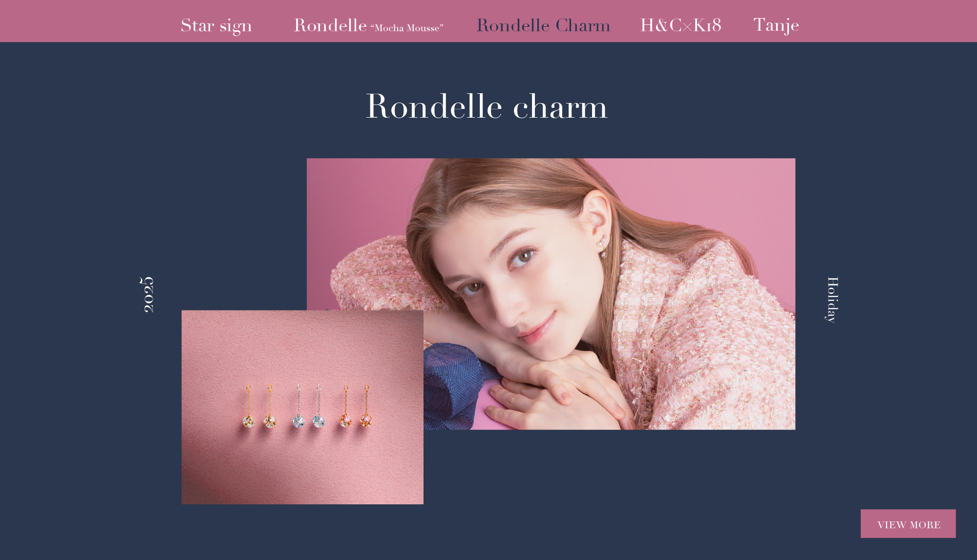
Task: Click the rightmost pink charm earring
Action: [x=366, y=407]
